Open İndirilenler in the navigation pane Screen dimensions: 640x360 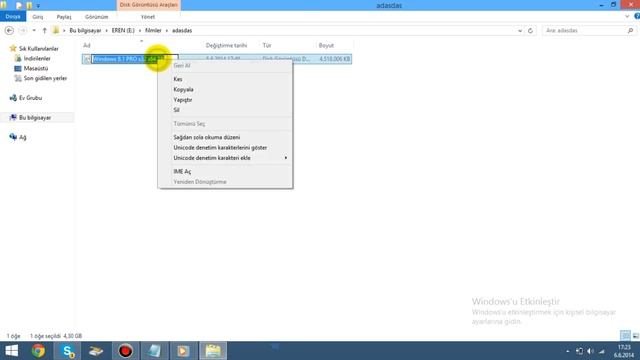(x=37, y=58)
